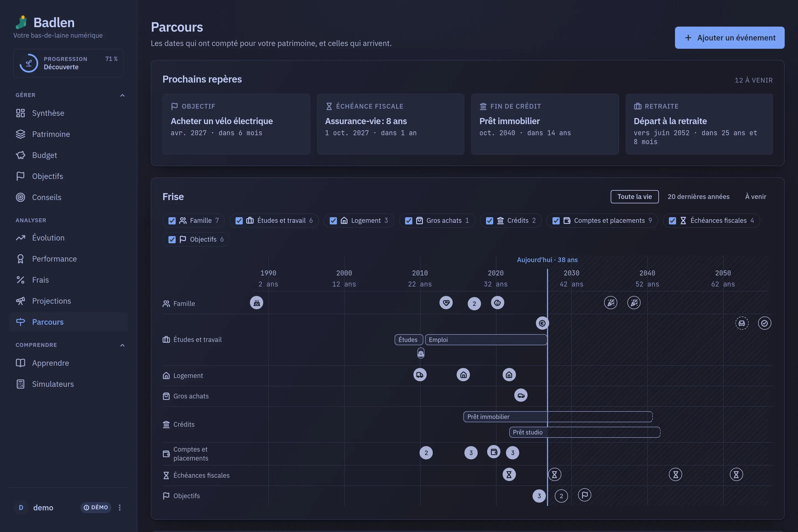Open the small graduation marker below Études bar
This screenshot has width=798, height=532.
point(421,353)
